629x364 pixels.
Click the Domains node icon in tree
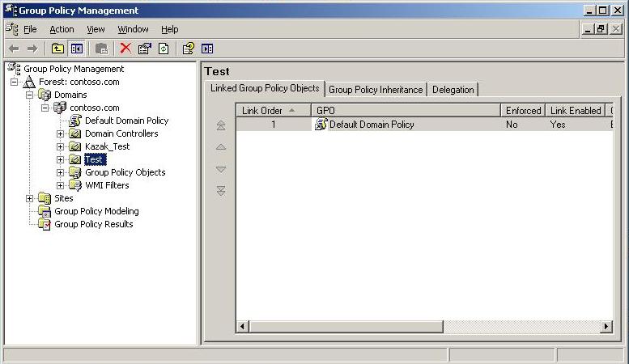45,95
